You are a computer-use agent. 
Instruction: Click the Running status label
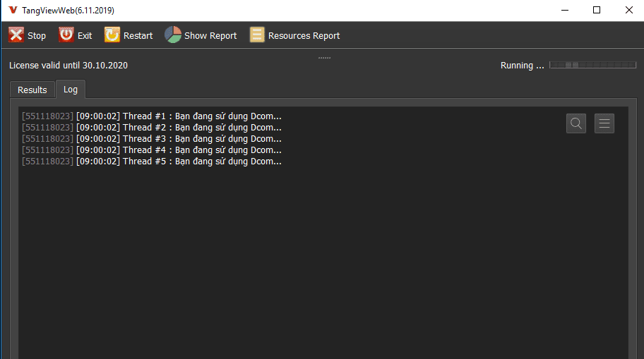[522, 66]
